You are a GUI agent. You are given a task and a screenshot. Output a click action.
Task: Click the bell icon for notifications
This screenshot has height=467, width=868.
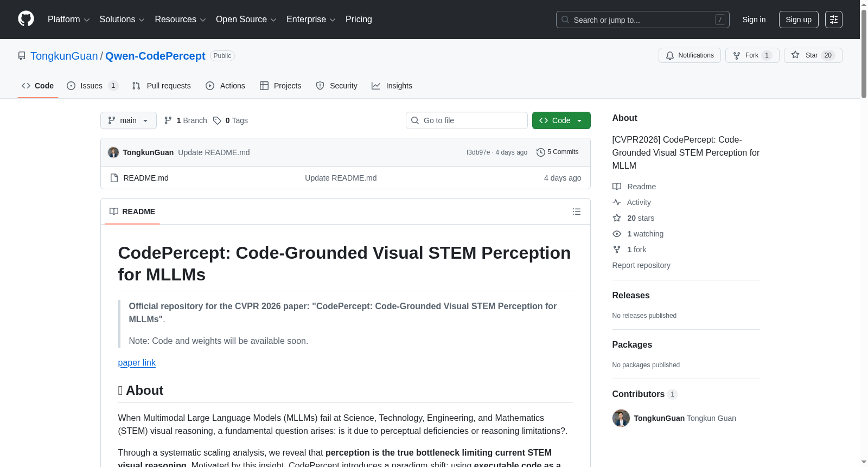click(670, 55)
